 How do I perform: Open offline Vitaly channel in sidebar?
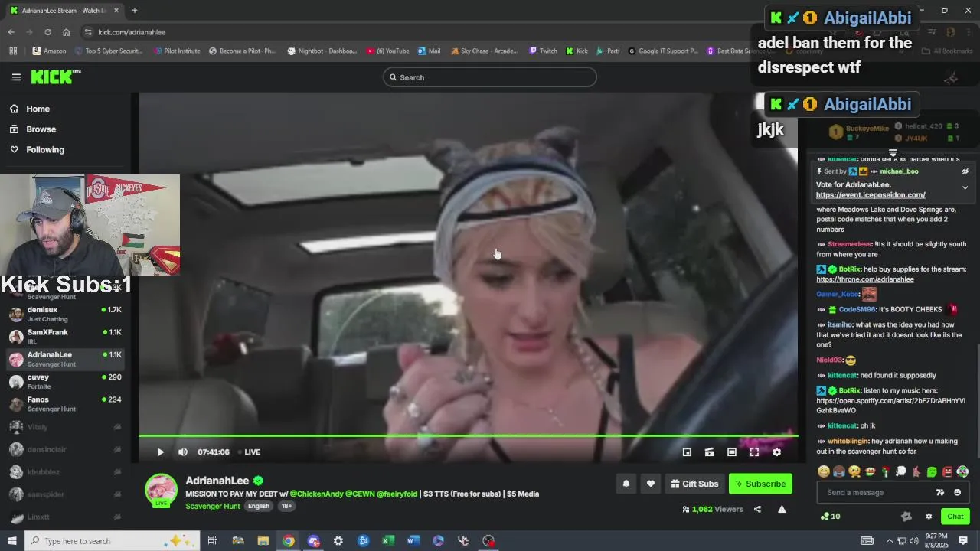(65, 427)
